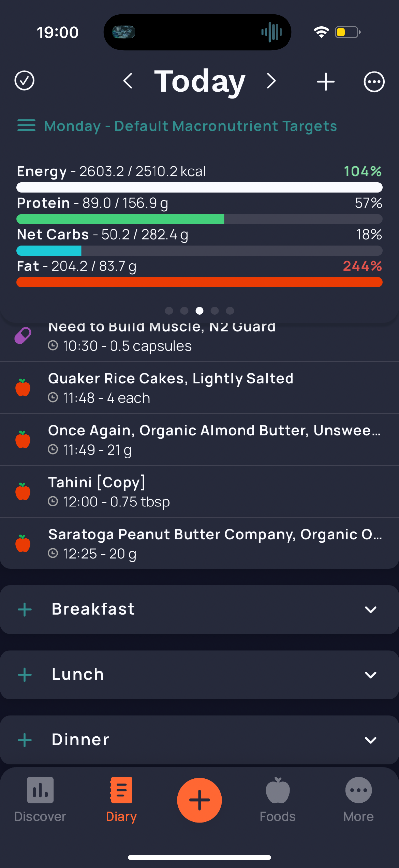Image resolution: width=399 pixels, height=868 pixels.
Task: Expand the Lunch section chevron
Action: click(x=370, y=675)
